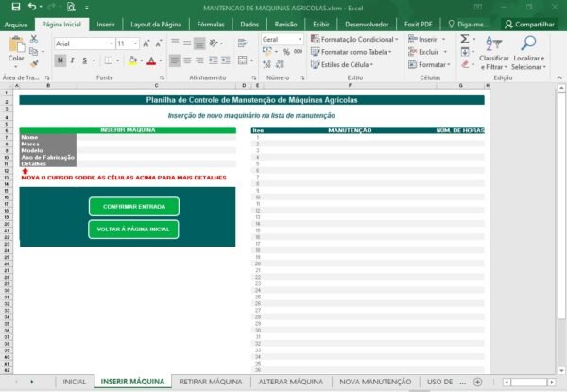This screenshot has height=392, width=567.
Task: Open Formatar como Tabela gallery
Action: click(352, 52)
